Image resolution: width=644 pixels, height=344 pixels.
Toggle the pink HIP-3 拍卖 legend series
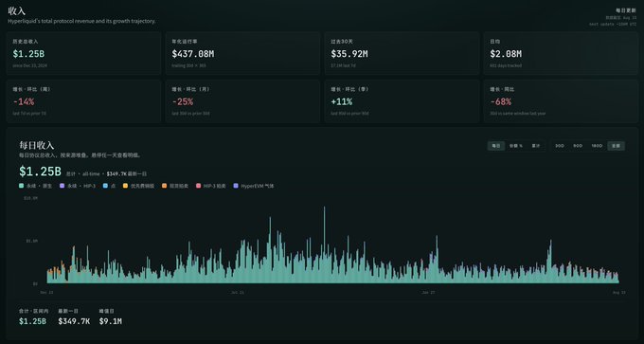tap(210, 186)
